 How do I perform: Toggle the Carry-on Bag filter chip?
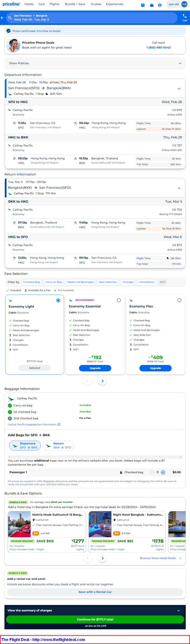click(54, 282)
